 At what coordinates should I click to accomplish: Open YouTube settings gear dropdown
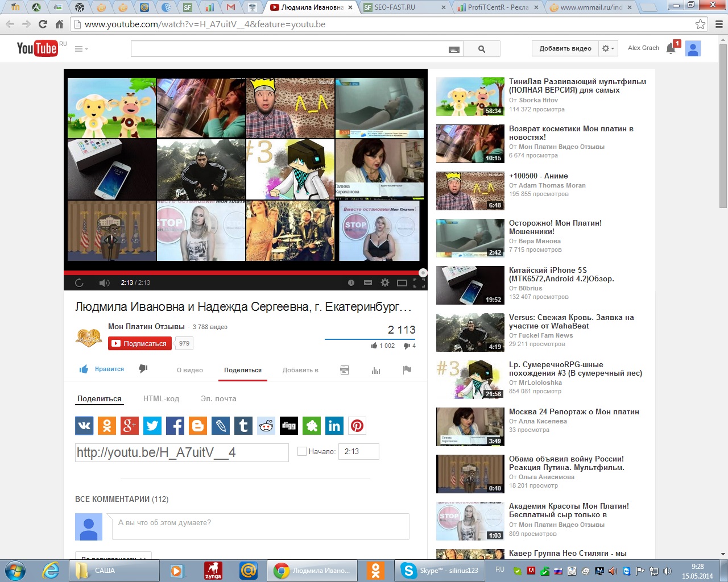608,48
